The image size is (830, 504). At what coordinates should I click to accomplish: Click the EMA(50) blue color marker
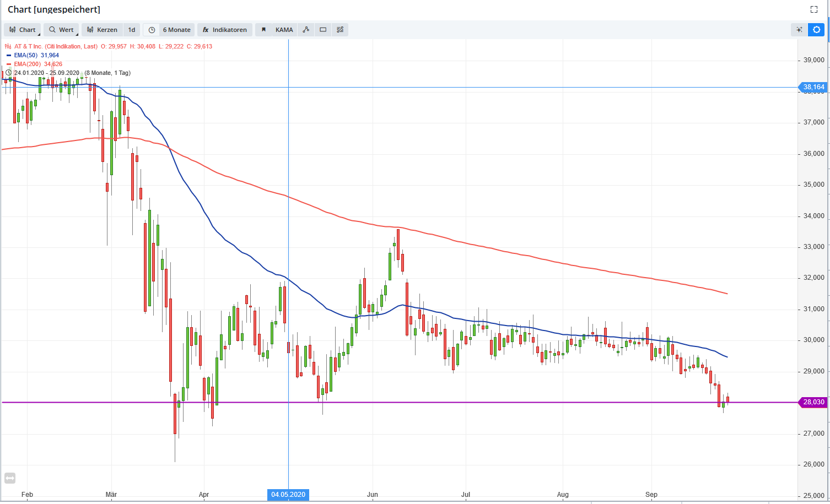point(8,55)
